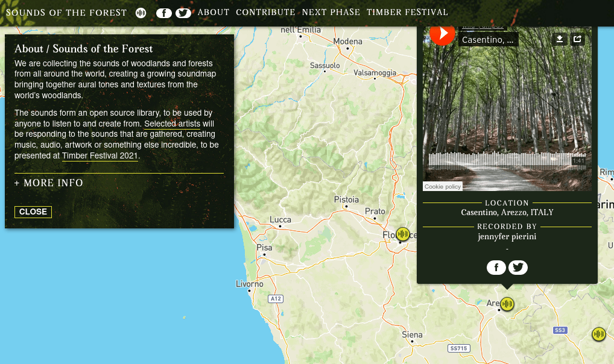
Task: Follow the Timber Festival 2021 link
Action: coord(100,155)
